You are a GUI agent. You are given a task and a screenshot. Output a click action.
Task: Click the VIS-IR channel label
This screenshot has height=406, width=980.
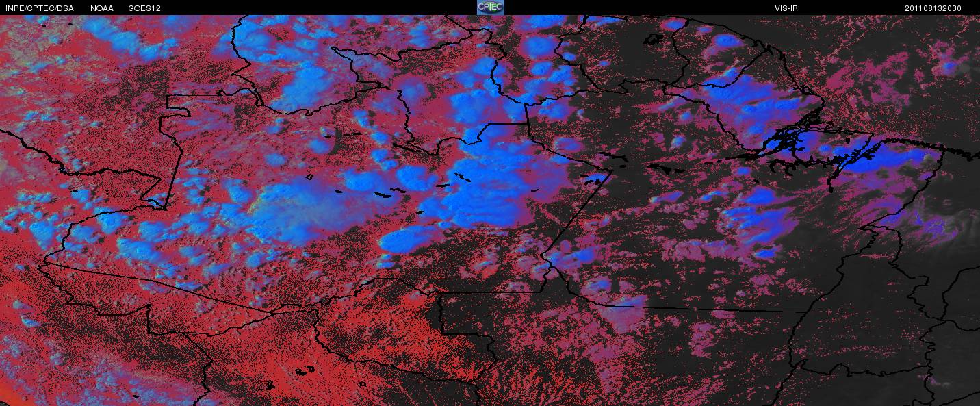pos(782,8)
